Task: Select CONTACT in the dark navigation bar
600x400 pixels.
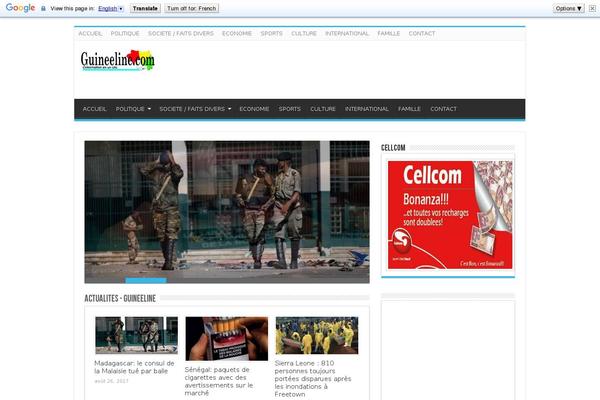Action: tap(443, 109)
